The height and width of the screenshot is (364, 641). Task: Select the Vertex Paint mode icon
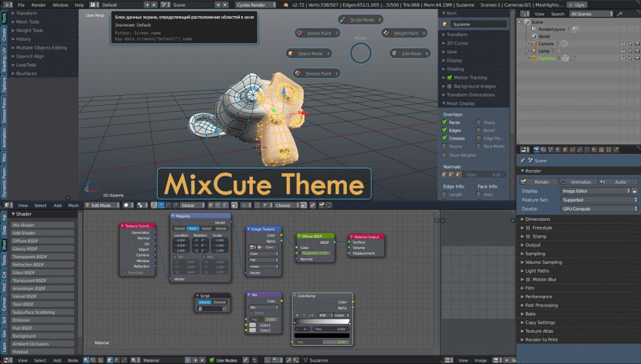point(299,33)
